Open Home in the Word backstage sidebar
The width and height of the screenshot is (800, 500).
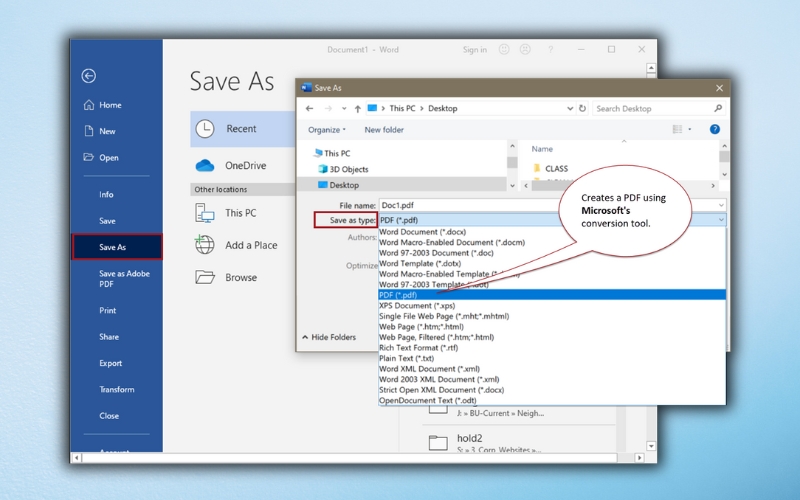pyautogui.click(x=103, y=105)
